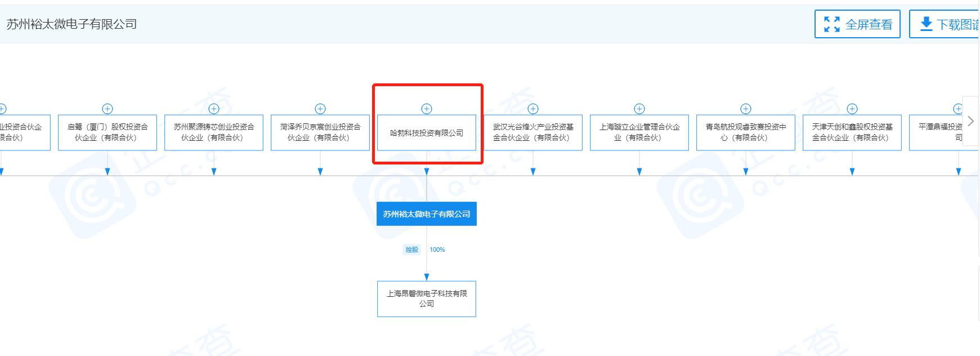The width and height of the screenshot is (980, 356).
Task: Click the 上海璇立企业管理合伙企业 node
Action: 639,133
